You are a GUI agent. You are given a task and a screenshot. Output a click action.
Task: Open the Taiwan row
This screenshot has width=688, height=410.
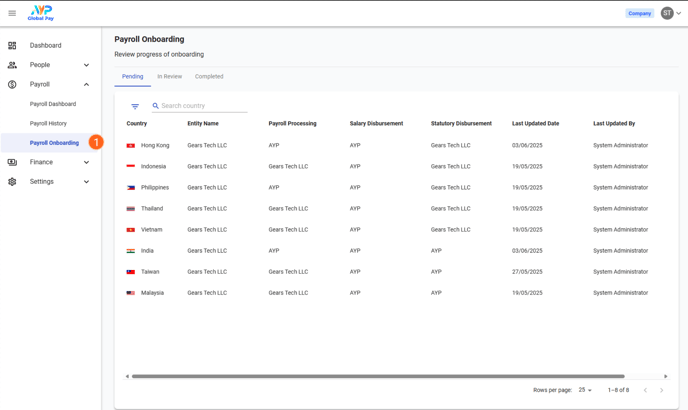coord(396,272)
